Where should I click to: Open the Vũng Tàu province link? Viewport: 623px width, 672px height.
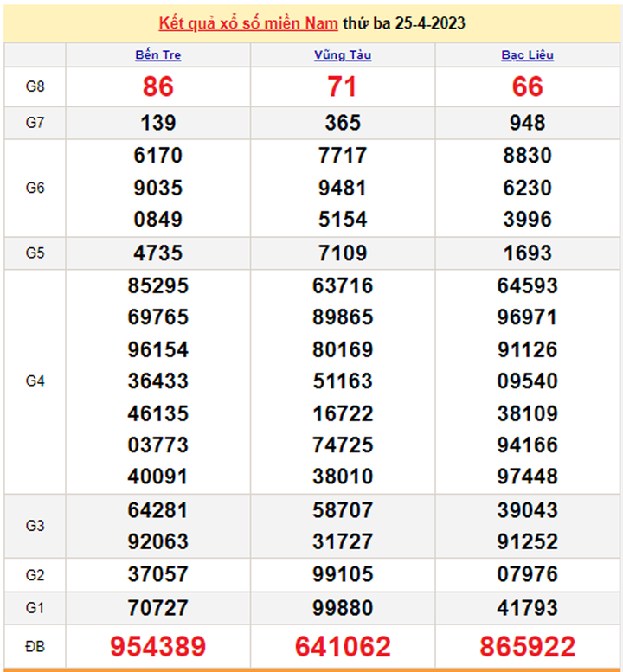(343, 55)
